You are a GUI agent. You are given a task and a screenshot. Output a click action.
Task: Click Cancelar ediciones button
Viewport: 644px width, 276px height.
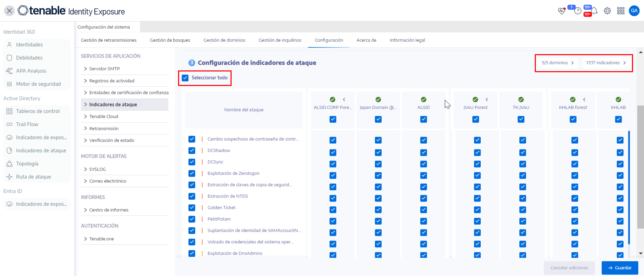(569, 268)
